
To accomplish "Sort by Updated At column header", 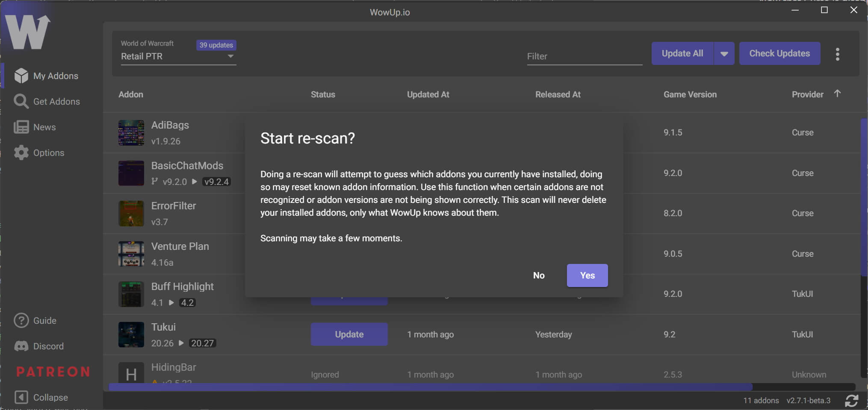I will pos(428,94).
